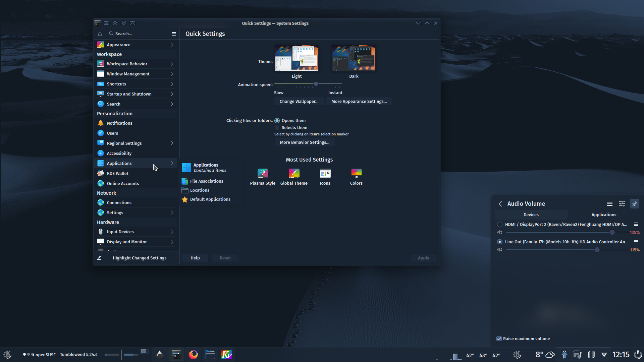Open Audio Volume configure sliders icon
This screenshot has width=644, height=362.
pos(622,204)
